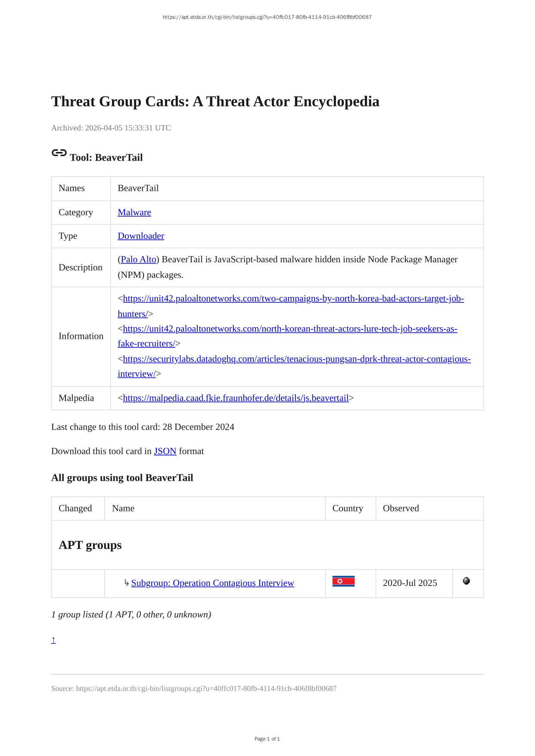Viewport: 535px width, 756px height.
Task: Follow the Palo Alto source link
Action: click(x=138, y=259)
